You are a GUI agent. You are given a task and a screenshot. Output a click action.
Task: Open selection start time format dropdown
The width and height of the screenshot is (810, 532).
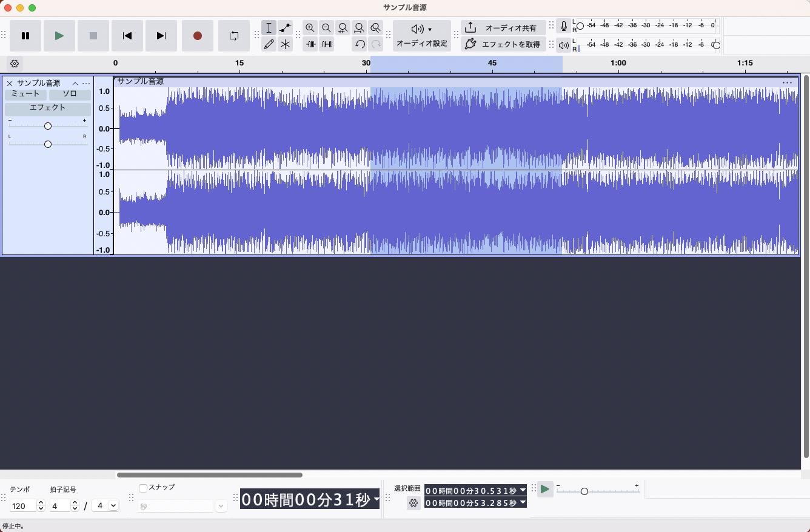[523, 490]
